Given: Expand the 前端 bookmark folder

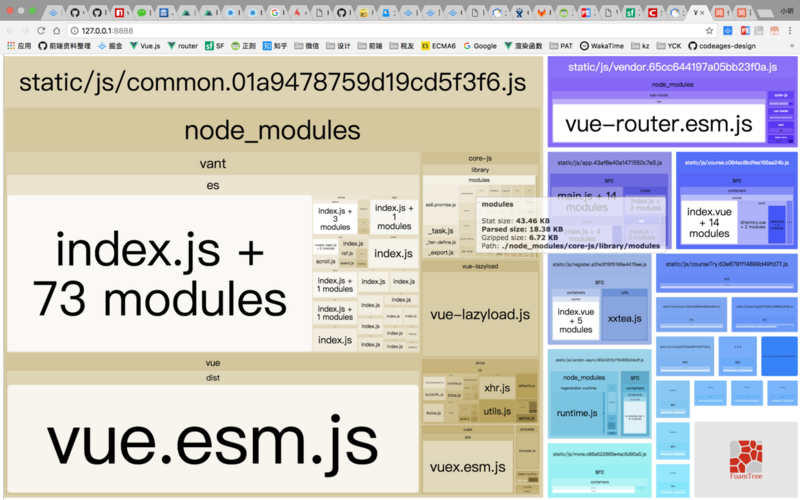Looking at the screenshot, I should (x=370, y=46).
